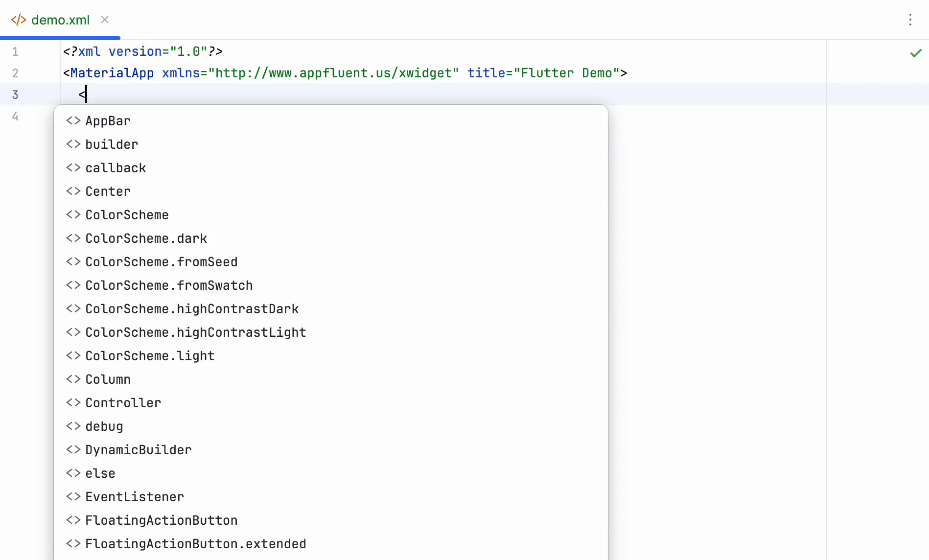Click the tag icon beside callback

pyautogui.click(x=73, y=168)
